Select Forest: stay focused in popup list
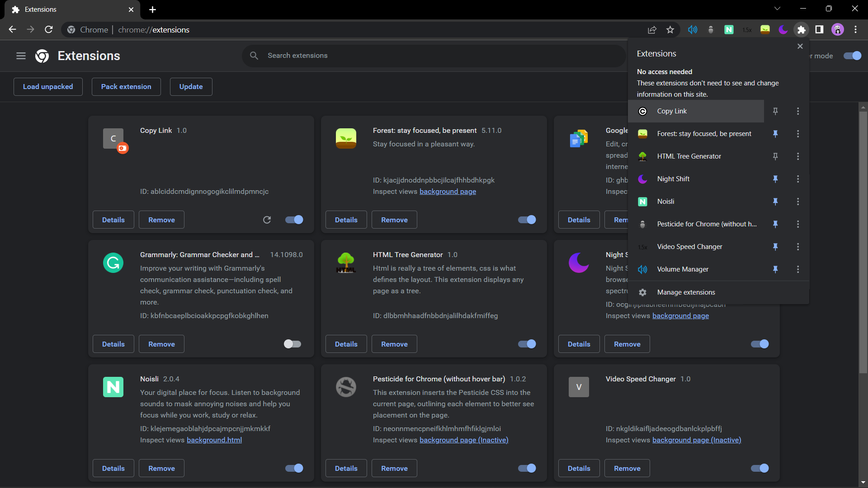Viewport: 868px width, 488px height. click(x=696, y=134)
